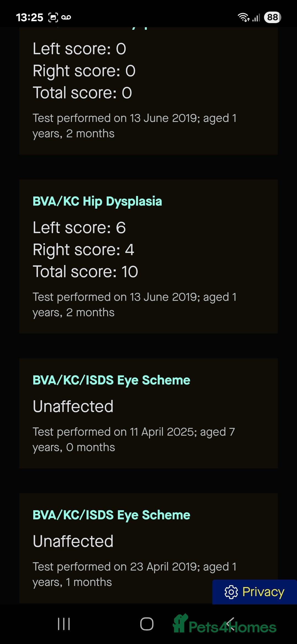Select the Eye Scheme heading dated April 2025
The width and height of the screenshot is (297, 644).
click(x=111, y=380)
